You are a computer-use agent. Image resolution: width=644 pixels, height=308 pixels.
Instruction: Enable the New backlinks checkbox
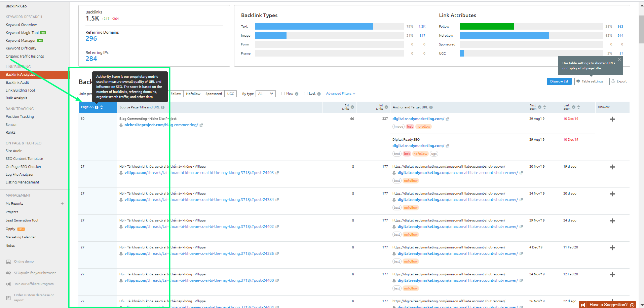click(283, 94)
